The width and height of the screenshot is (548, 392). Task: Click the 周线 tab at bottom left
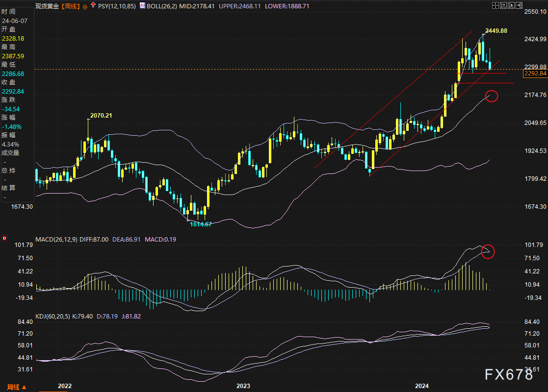[x=12, y=387]
